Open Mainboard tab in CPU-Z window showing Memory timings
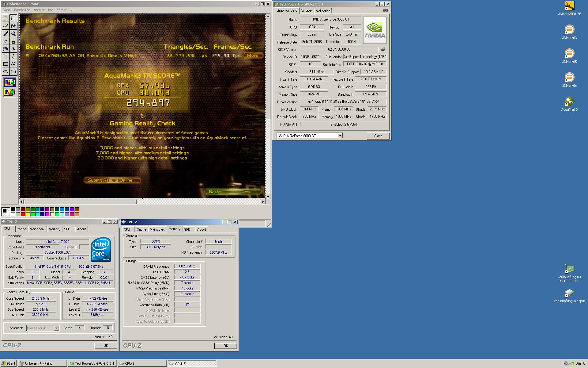This screenshot has height=368, width=588. tap(157, 229)
